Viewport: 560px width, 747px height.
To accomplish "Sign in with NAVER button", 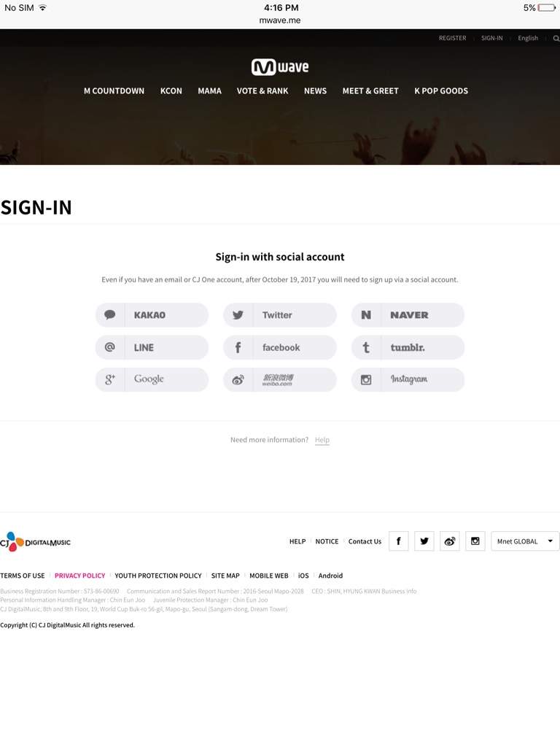I will [x=408, y=315].
